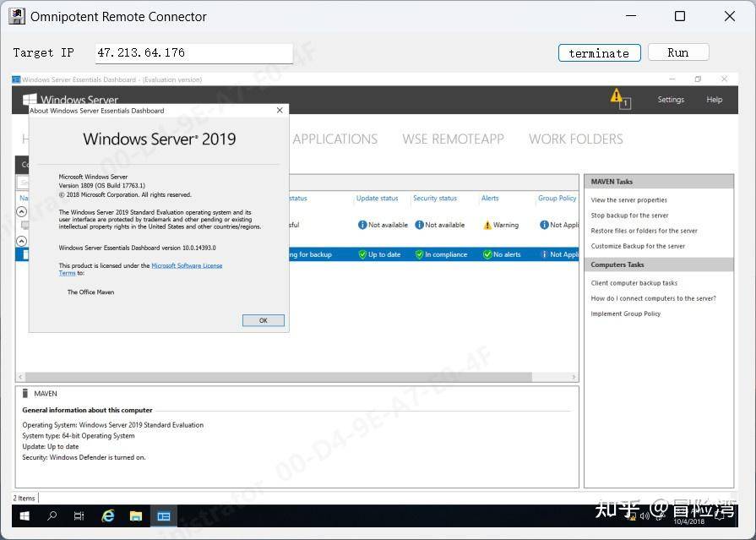Image resolution: width=756 pixels, height=540 pixels.
Task: Open Help in the dashboard header
Action: pos(715,100)
